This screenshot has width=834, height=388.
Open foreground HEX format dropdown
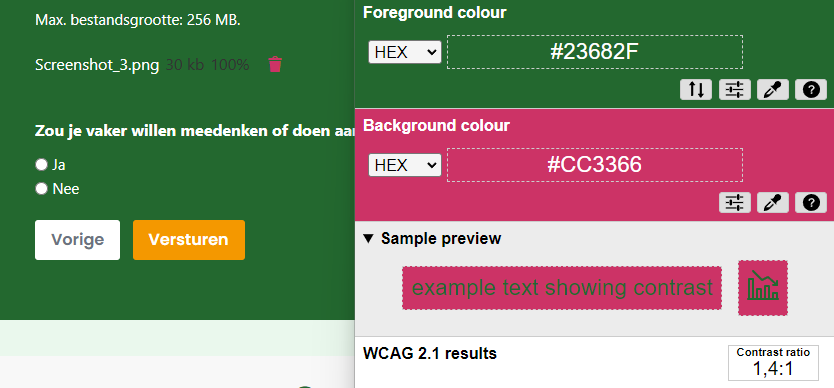(x=405, y=52)
